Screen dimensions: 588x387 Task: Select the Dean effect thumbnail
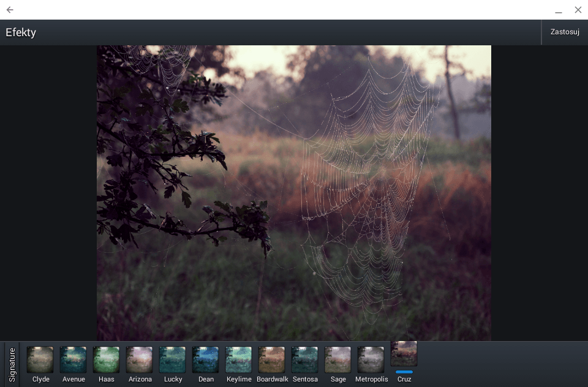point(206,359)
